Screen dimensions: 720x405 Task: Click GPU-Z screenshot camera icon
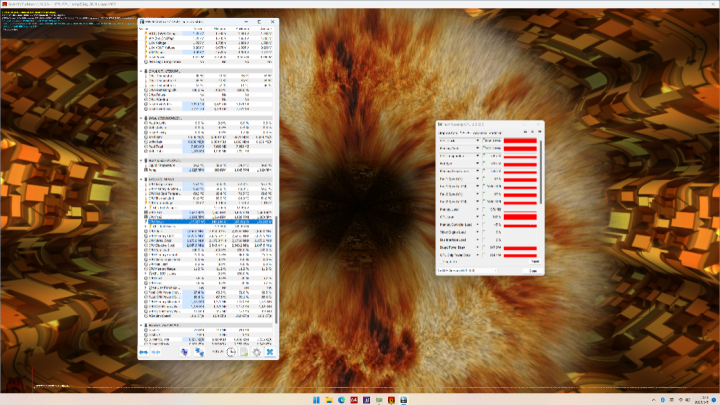click(x=525, y=132)
